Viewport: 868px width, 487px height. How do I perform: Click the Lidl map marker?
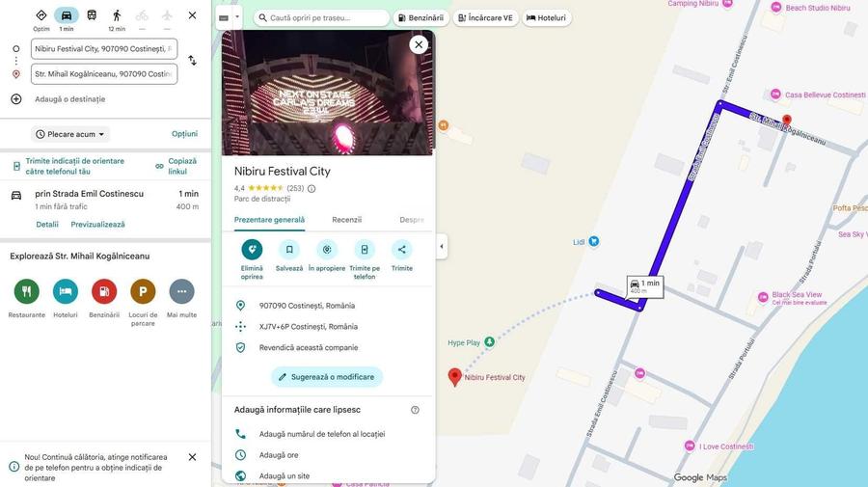[x=594, y=241]
